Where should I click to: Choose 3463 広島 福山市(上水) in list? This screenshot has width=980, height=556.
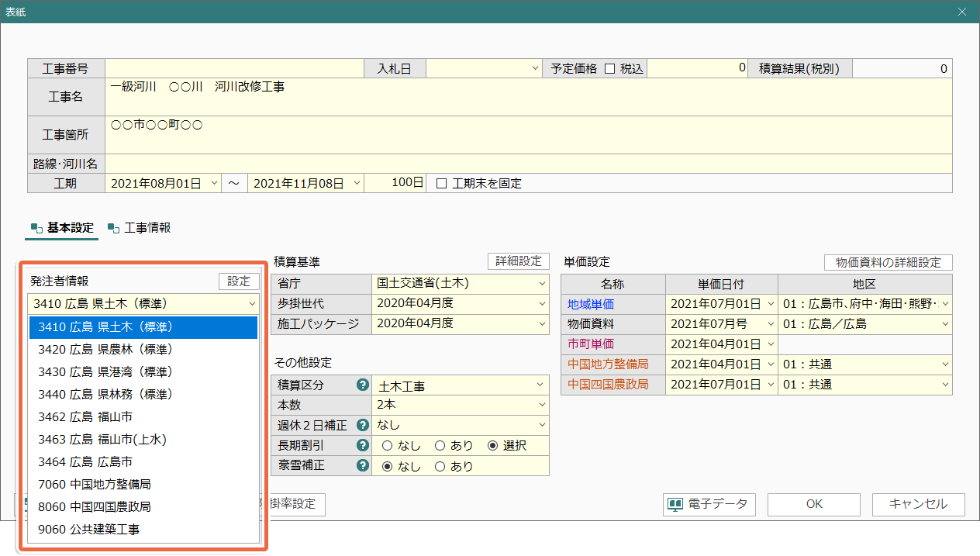click(x=143, y=440)
